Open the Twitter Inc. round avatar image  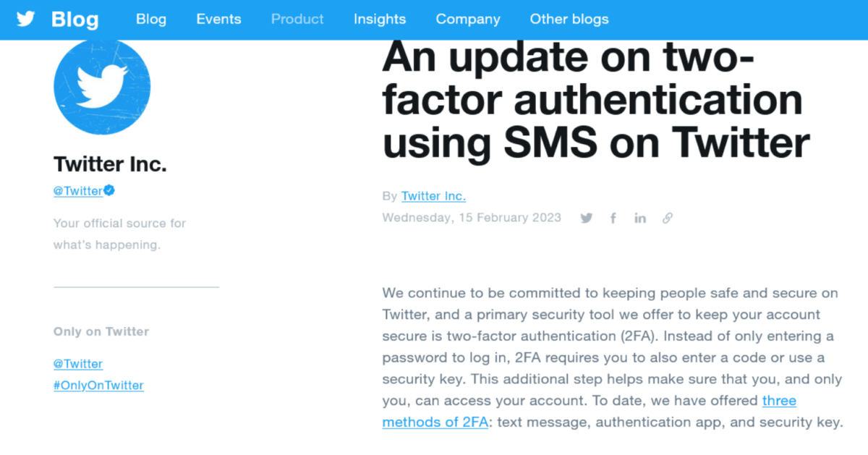102,87
